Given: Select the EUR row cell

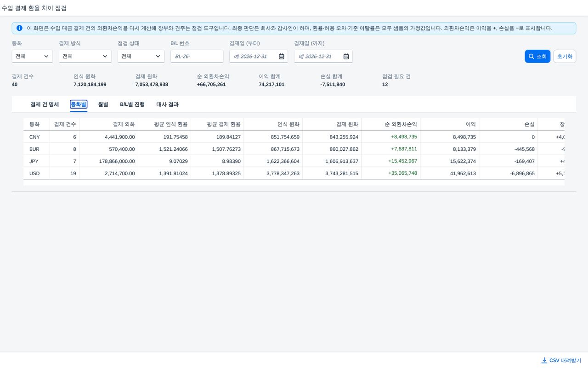Looking at the screenshot, I should (37, 149).
